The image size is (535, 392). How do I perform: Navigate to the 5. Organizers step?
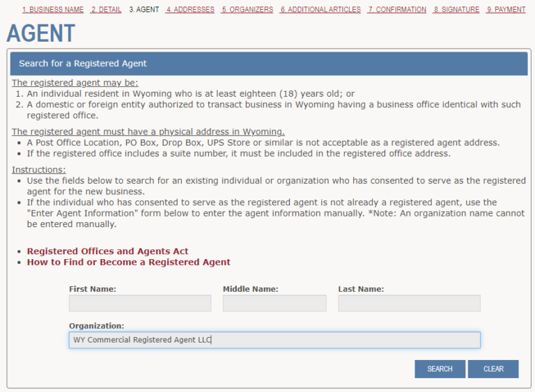[247, 10]
